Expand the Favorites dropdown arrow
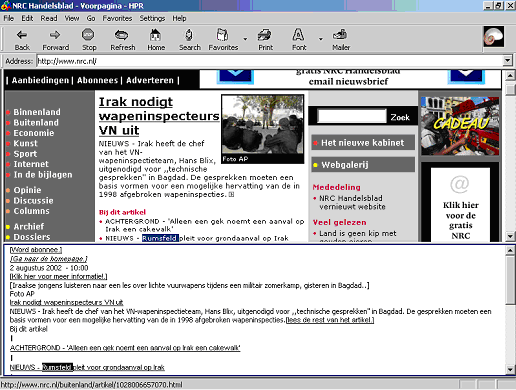Image resolution: width=516 pixels, height=390 pixels. [245, 39]
